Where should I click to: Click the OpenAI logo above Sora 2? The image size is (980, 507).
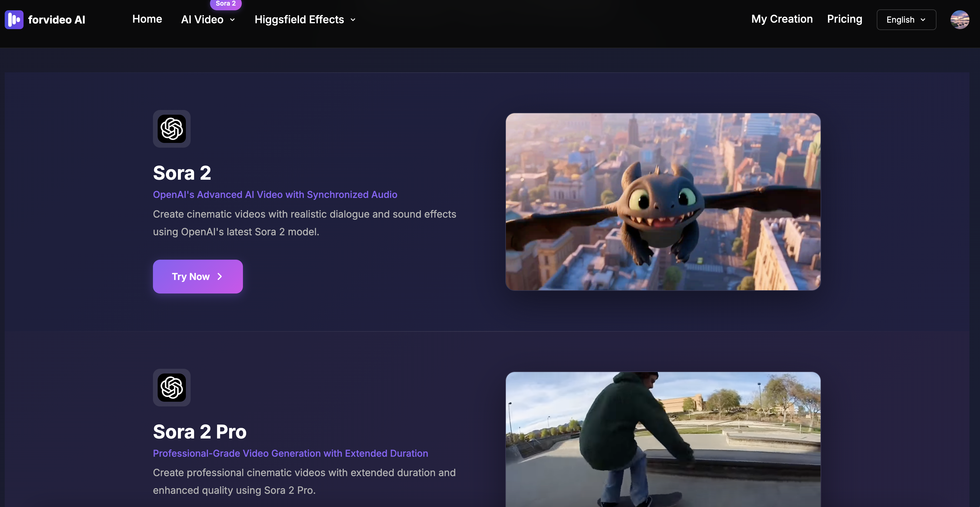[171, 129]
